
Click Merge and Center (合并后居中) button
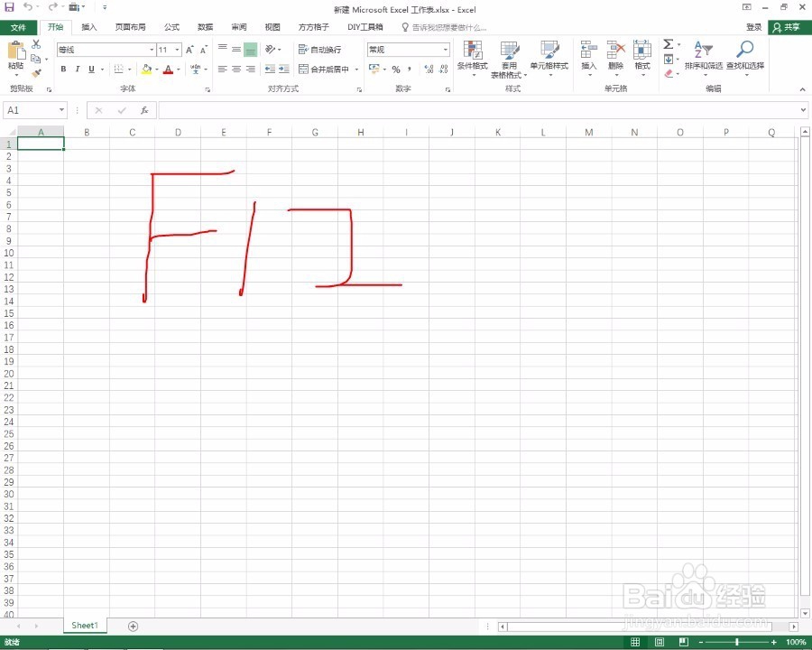[x=324, y=69]
